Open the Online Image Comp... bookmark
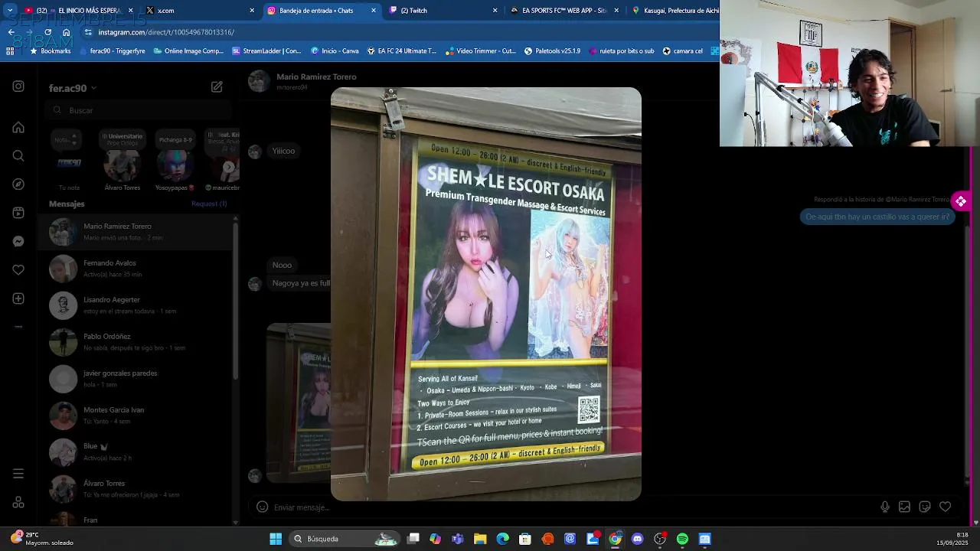 pyautogui.click(x=188, y=51)
